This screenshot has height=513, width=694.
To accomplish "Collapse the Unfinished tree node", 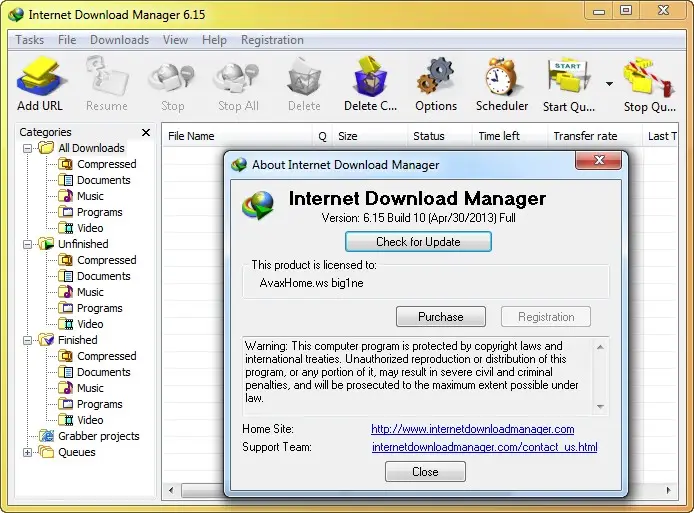I will coord(27,244).
